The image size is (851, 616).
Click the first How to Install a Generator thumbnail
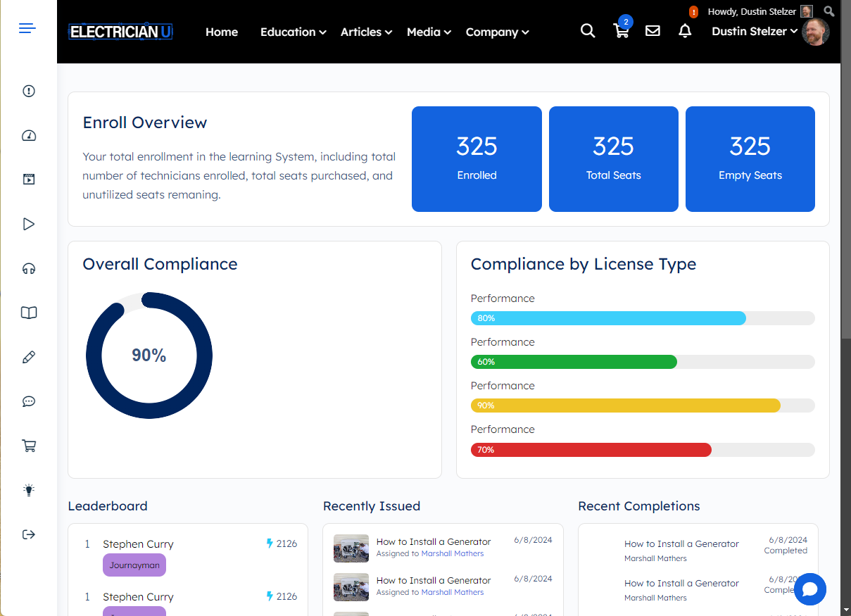click(x=351, y=548)
